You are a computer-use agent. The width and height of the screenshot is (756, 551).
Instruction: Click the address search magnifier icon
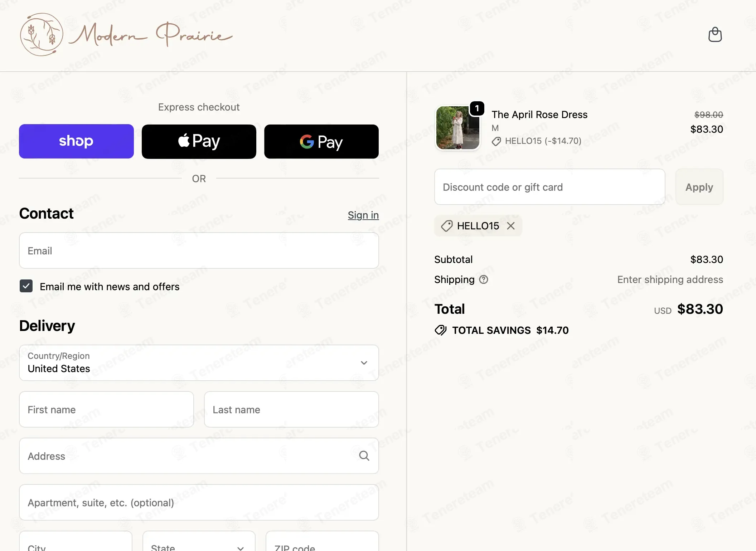364,456
